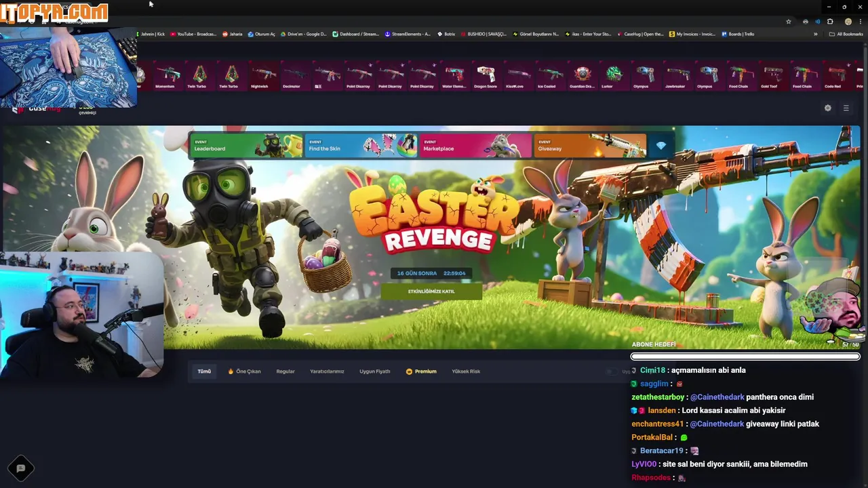Screen dimensions: 868x488
Task: Click the ETKİNLİĞİMİZE KATIL button
Action: tap(431, 291)
